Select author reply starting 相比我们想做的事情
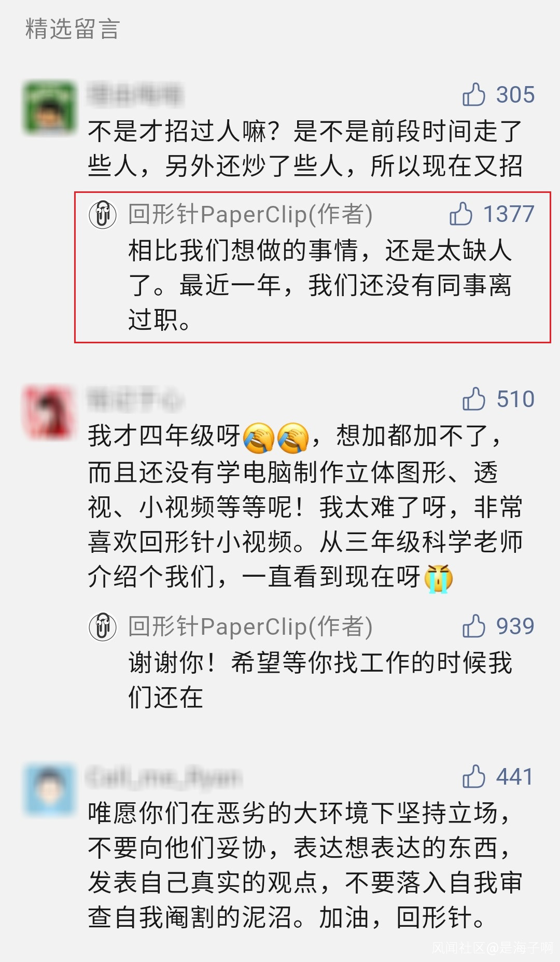The width and height of the screenshot is (560, 962). pyautogui.click(x=320, y=285)
